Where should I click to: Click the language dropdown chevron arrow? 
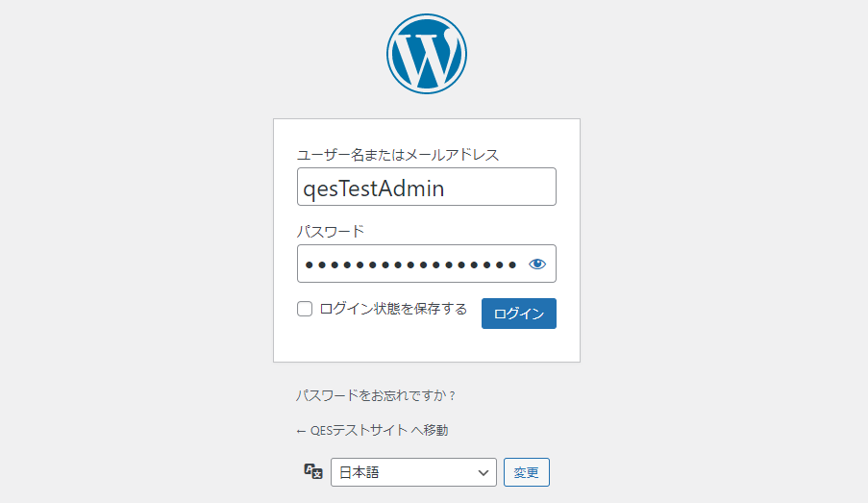tap(483, 472)
